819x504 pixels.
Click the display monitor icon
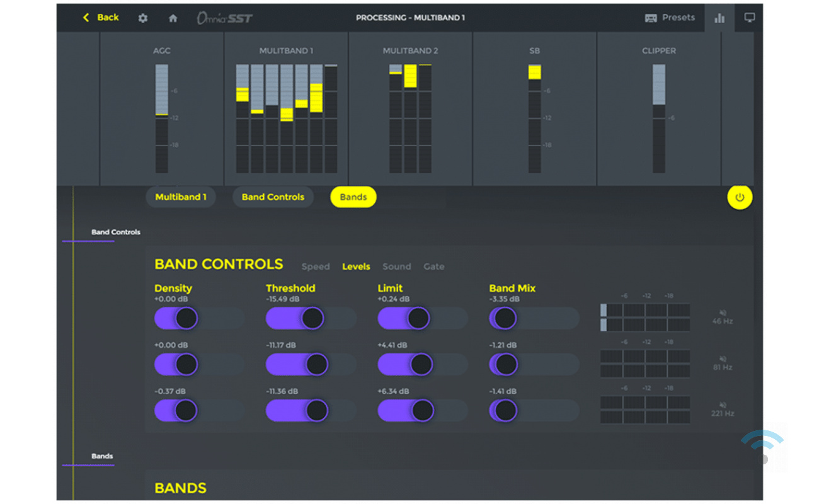(749, 18)
